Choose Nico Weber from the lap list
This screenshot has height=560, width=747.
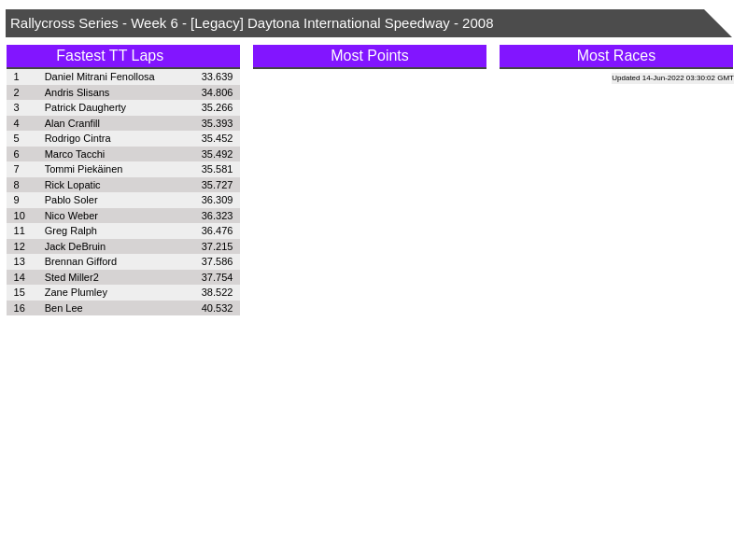[x=71, y=216]
